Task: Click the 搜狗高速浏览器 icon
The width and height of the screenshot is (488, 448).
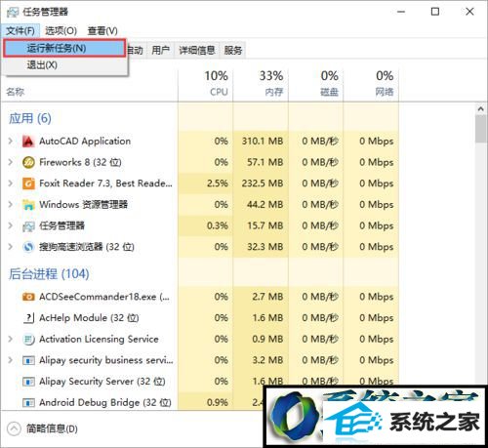Action: click(x=28, y=247)
